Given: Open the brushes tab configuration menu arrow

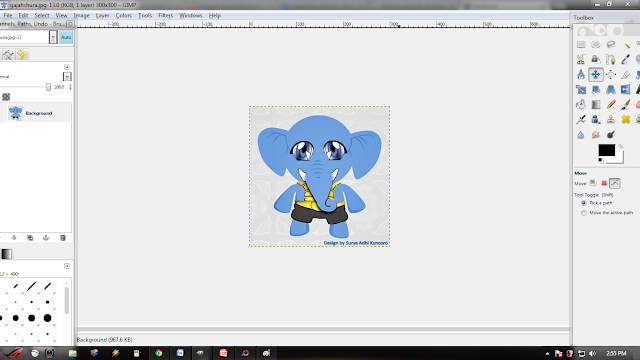Looking at the screenshot, I should pyautogui.click(x=67, y=266).
